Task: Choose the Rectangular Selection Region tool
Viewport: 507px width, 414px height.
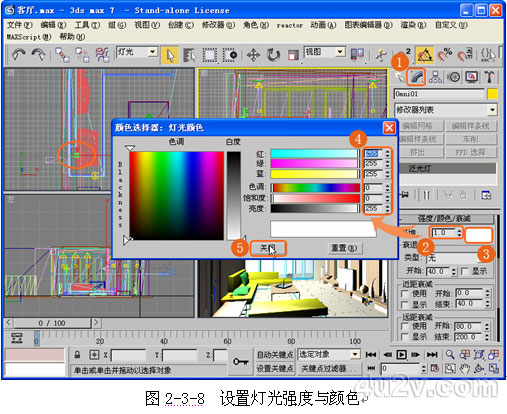Action: coord(210,55)
